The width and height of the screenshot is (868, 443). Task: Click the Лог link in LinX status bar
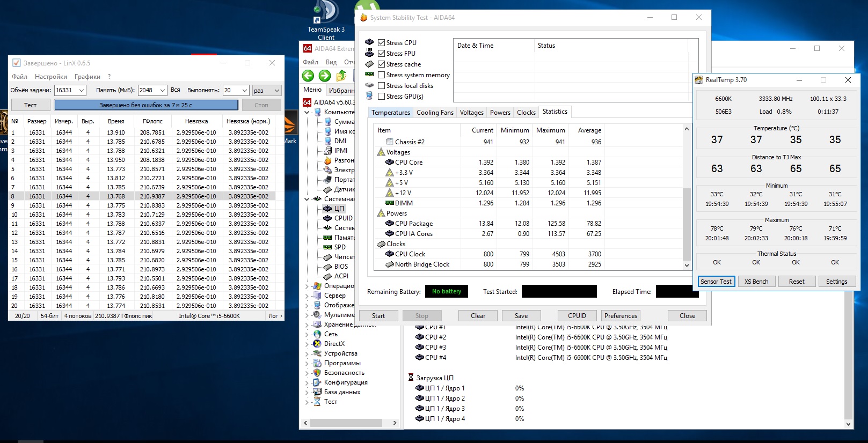(x=275, y=316)
